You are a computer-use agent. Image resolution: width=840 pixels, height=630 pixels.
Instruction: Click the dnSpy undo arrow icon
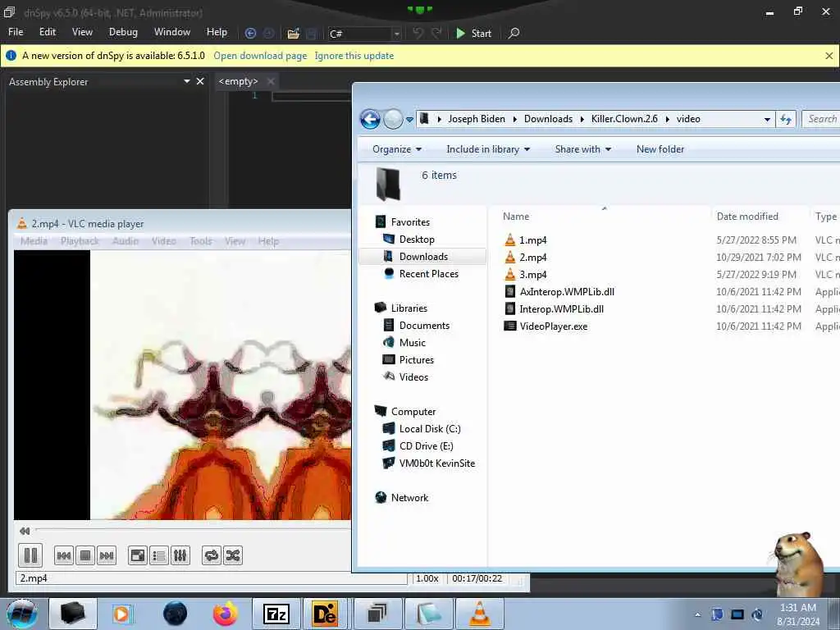point(418,33)
